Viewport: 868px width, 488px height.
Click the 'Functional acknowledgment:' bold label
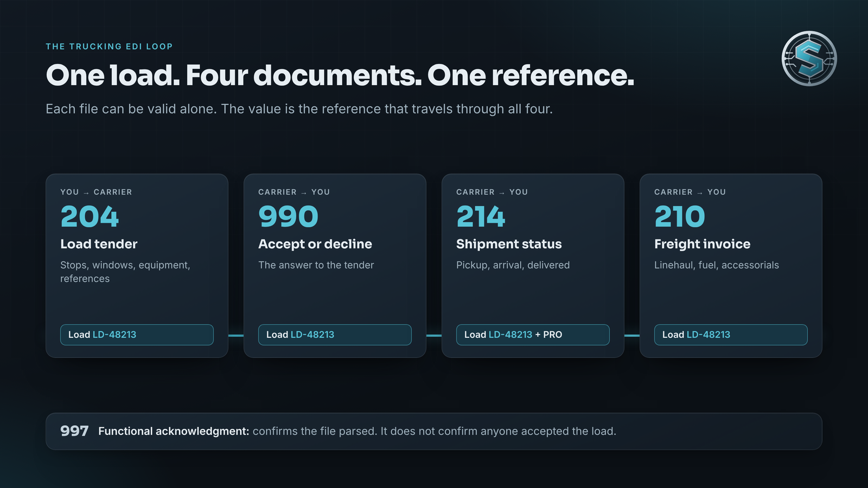pyautogui.click(x=174, y=431)
